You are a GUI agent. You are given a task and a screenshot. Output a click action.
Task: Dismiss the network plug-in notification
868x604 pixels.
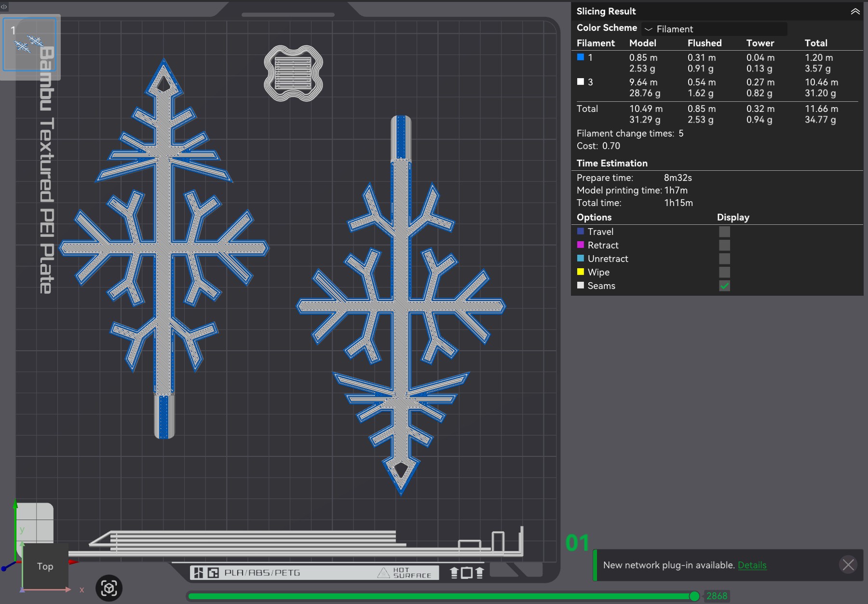point(848,564)
